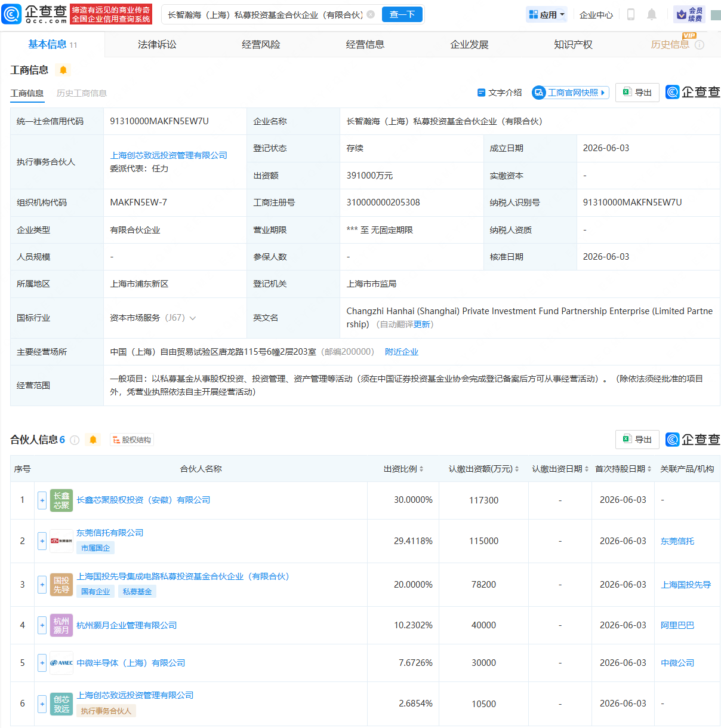The image size is (721, 728).
Task: Switch to 经营风险 tab
Action: 261,45
